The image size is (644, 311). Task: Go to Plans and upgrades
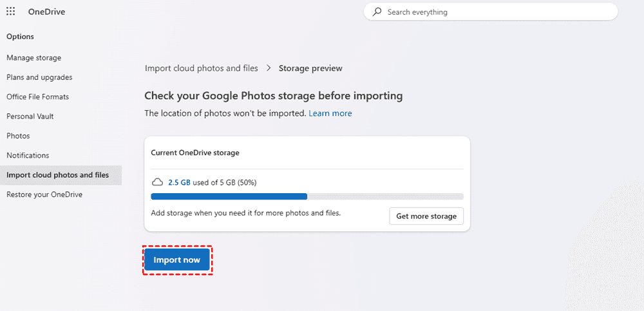(x=39, y=77)
